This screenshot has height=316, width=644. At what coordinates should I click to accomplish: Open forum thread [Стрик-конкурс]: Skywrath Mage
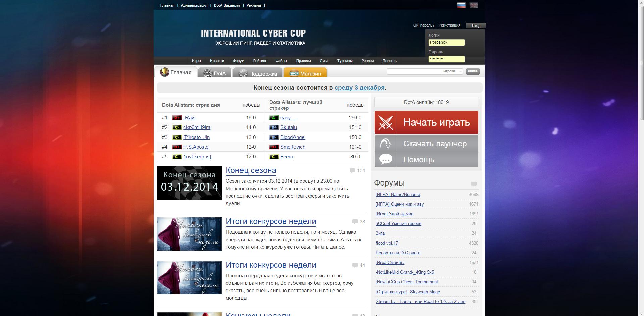408,292
